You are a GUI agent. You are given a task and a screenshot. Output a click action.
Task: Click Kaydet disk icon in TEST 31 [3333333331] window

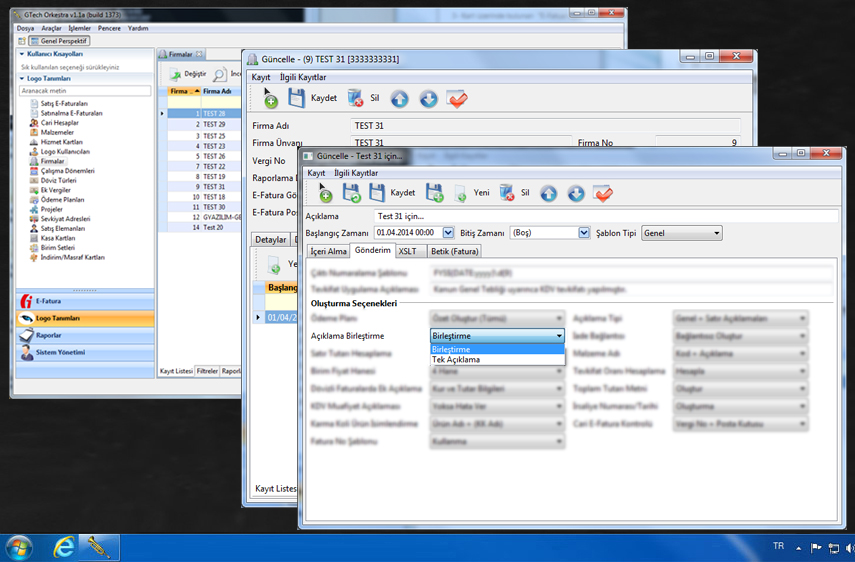[x=297, y=98]
